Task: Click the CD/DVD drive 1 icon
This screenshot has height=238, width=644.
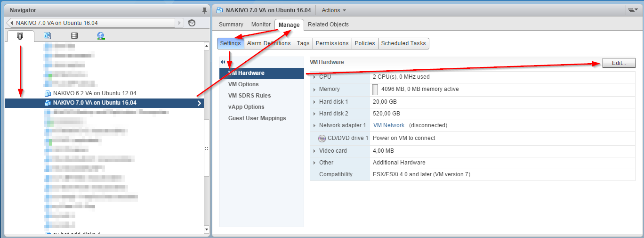Action: [x=322, y=138]
